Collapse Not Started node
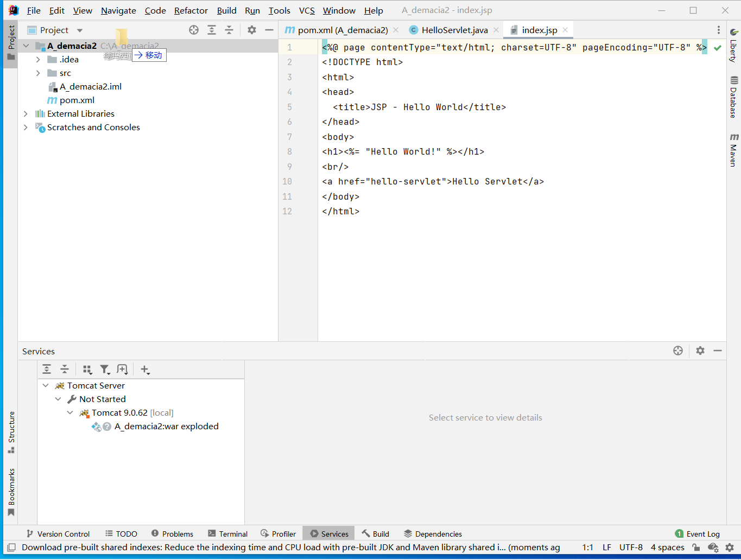This screenshot has width=741, height=560. (x=58, y=399)
